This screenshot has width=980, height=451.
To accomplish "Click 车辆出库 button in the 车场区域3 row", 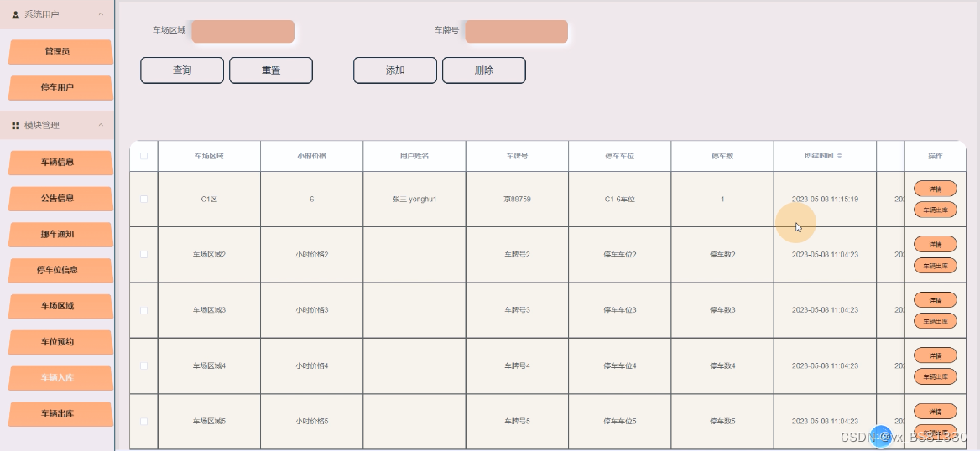I will pyautogui.click(x=935, y=321).
